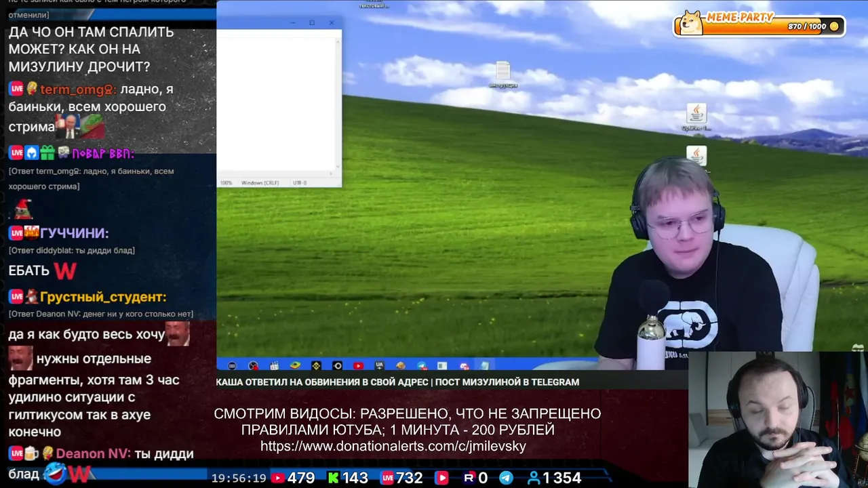Open Telegram from the taskbar
The height and width of the screenshot is (488, 868).
click(421, 366)
